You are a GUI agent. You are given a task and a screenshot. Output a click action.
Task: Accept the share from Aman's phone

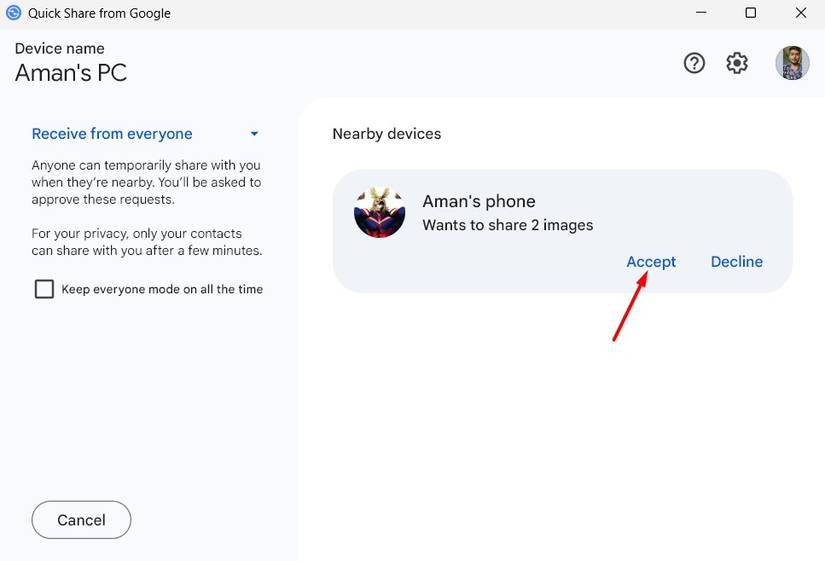tap(651, 262)
